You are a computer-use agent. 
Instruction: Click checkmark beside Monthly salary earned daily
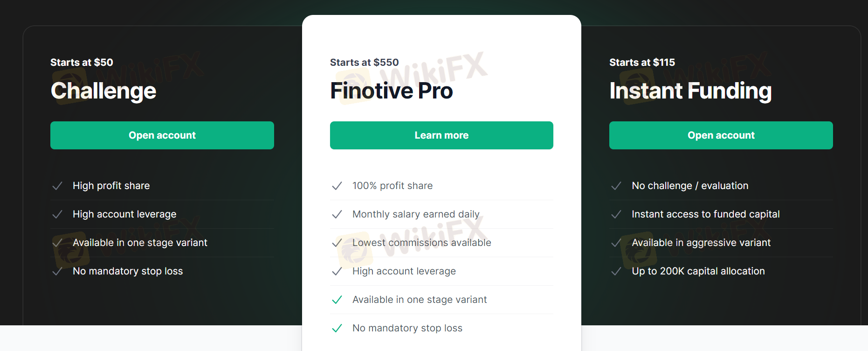[337, 214]
